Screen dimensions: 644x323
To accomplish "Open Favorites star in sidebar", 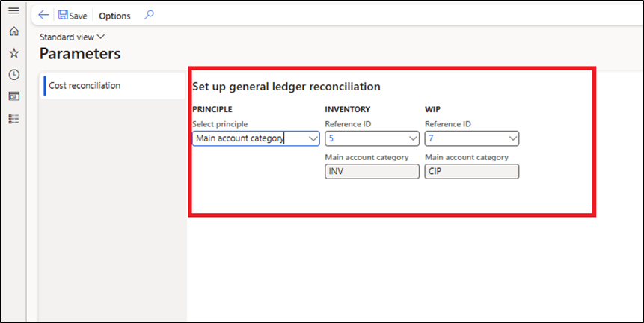I will tap(13, 53).
